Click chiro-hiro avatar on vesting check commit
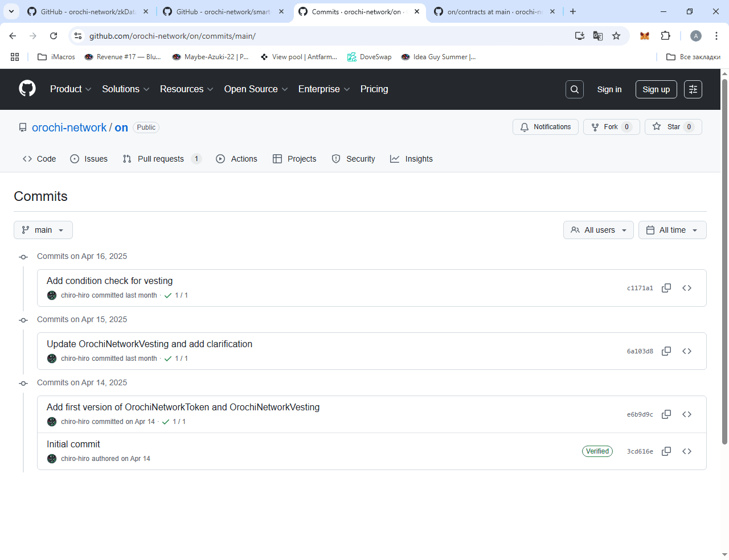The height and width of the screenshot is (560, 729). click(52, 295)
